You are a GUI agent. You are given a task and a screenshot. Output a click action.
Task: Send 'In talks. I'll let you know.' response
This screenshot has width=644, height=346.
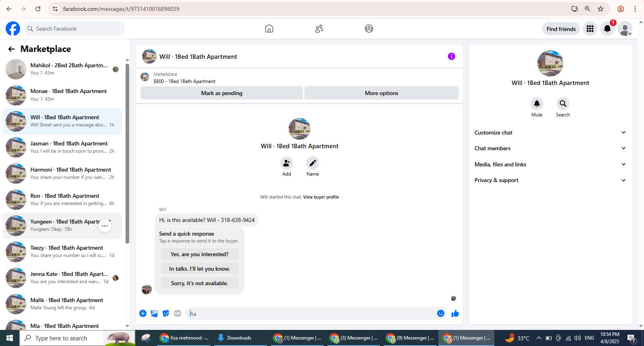pos(200,269)
